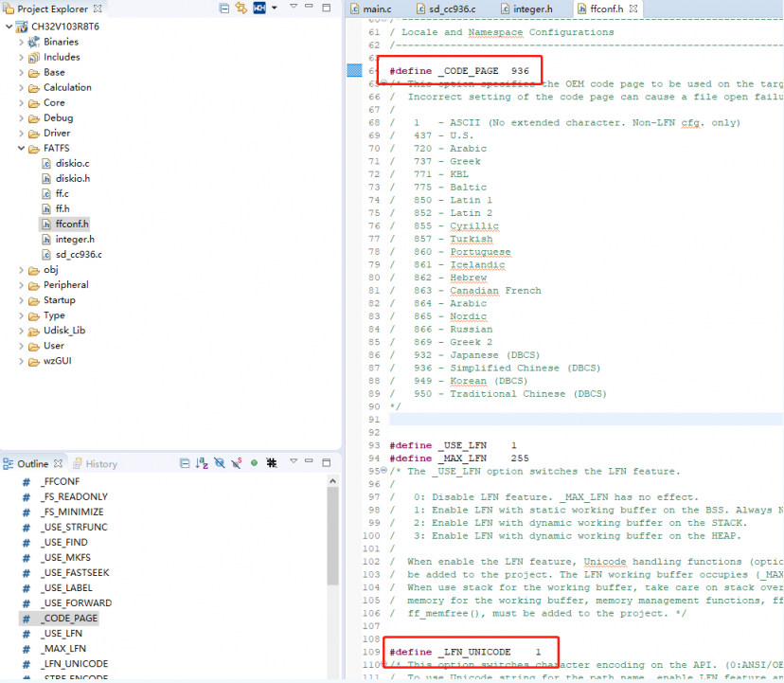Open the History tab

[100, 464]
